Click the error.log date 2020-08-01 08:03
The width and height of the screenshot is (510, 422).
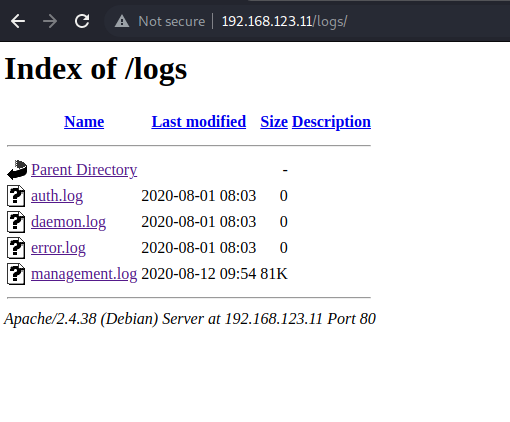pyautogui.click(x=199, y=248)
